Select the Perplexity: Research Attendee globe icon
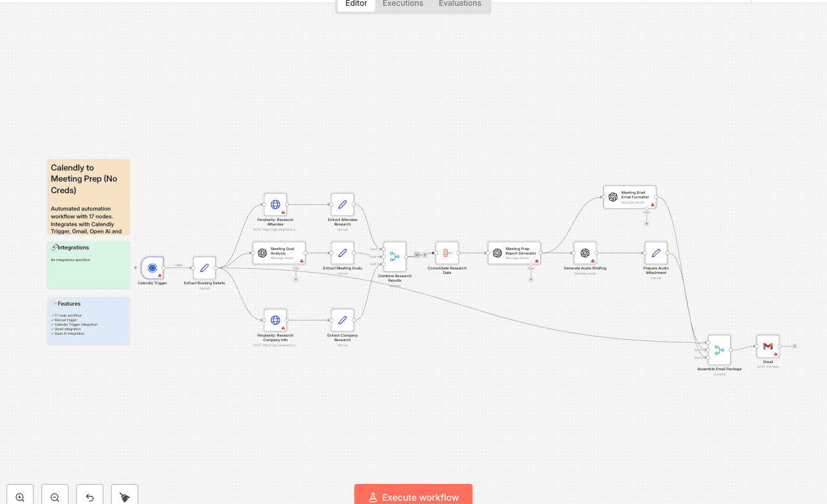827x504 pixels. click(275, 204)
